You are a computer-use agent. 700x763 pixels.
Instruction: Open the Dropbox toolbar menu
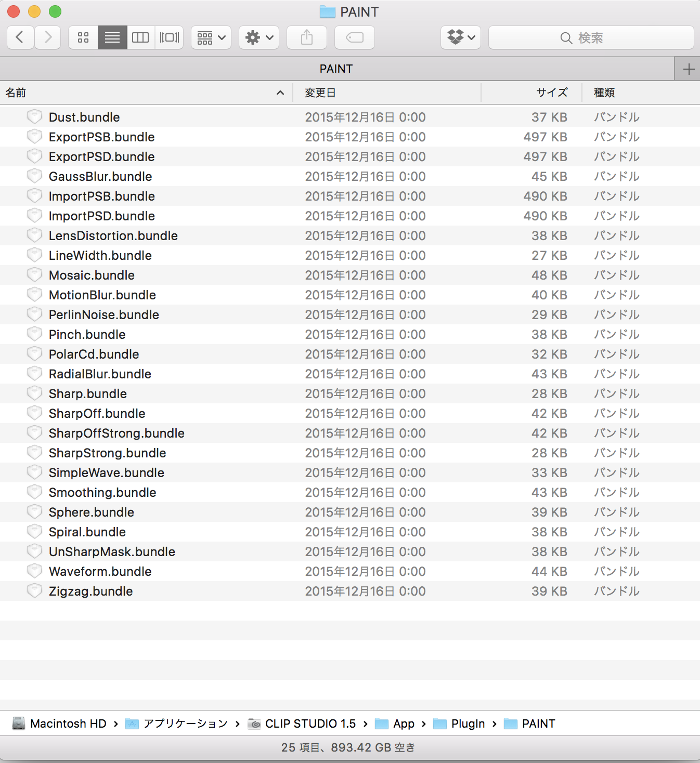(x=461, y=37)
